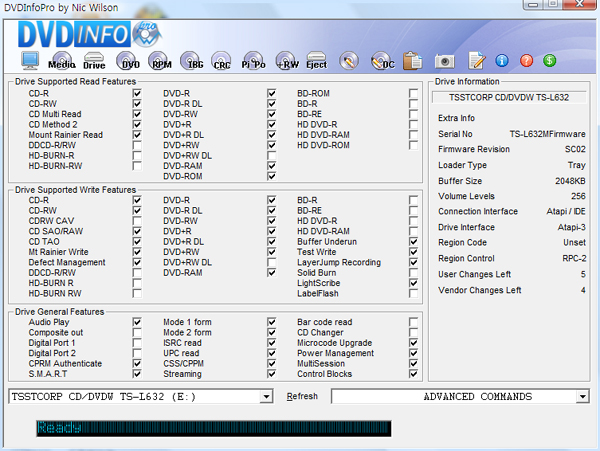
Task: Toggle LightScribe write checkbox
Action: pos(413,283)
